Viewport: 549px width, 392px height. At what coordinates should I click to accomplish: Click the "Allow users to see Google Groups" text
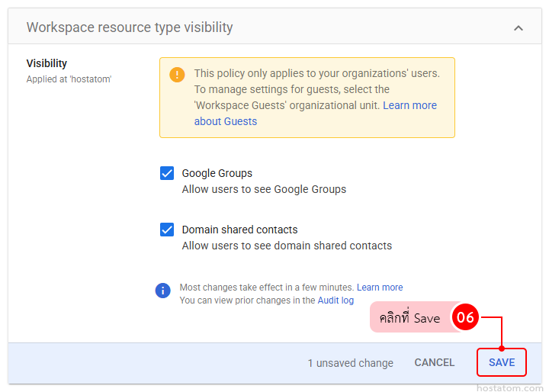[x=264, y=189]
